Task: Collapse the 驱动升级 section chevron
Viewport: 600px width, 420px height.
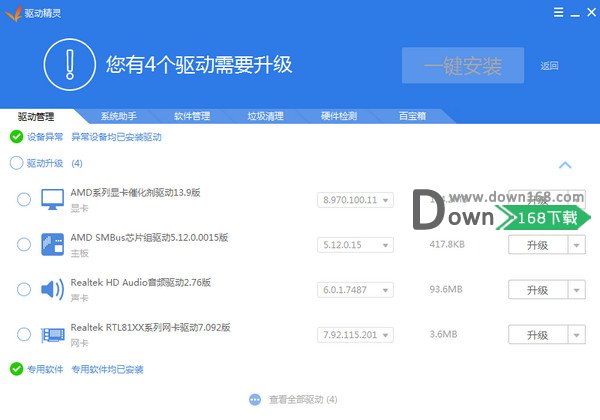Action: click(x=565, y=165)
